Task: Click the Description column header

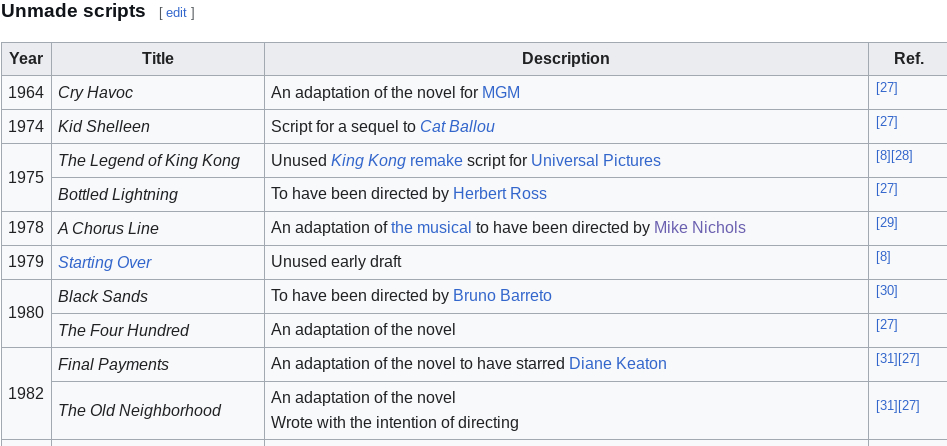Action: point(565,59)
